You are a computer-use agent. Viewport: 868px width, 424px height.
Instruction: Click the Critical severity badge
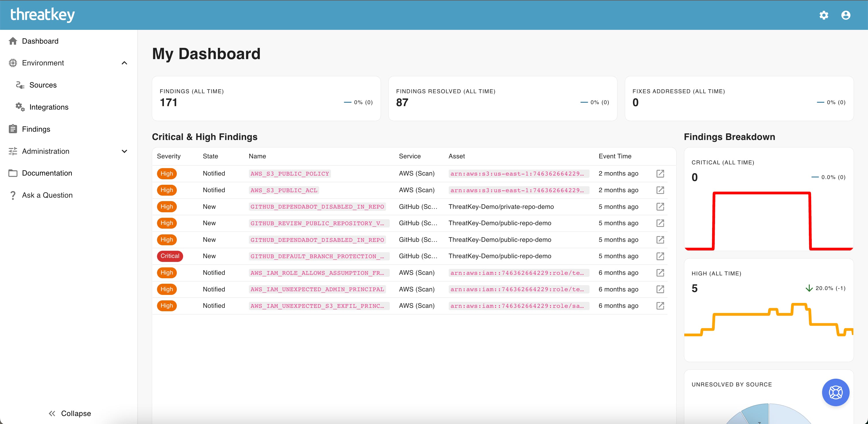170,256
